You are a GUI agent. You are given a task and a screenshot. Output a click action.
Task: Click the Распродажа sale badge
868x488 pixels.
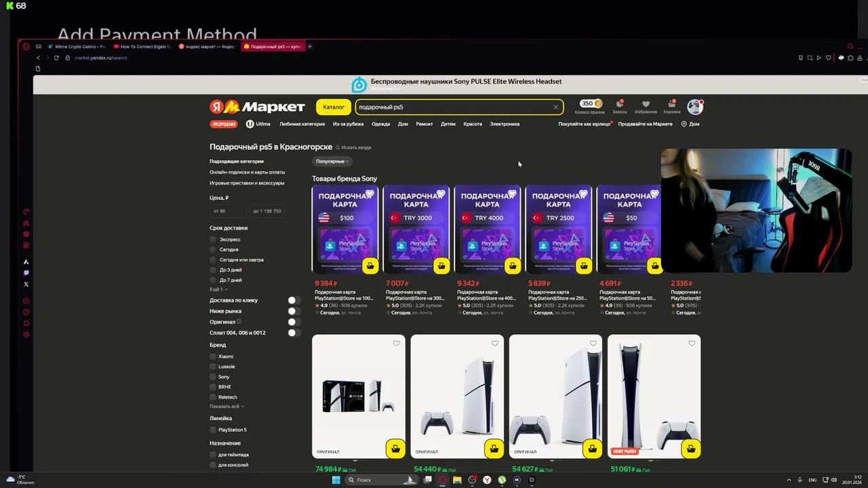(x=224, y=124)
